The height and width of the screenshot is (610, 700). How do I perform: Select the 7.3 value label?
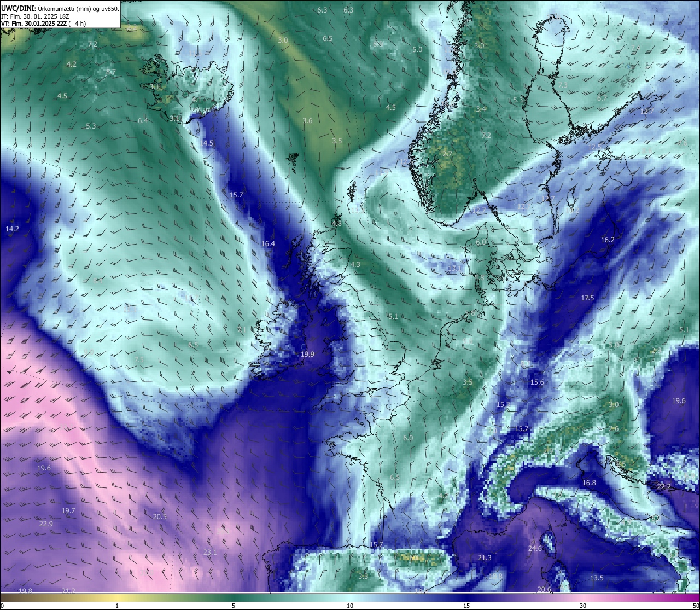click(x=562, y=85)
